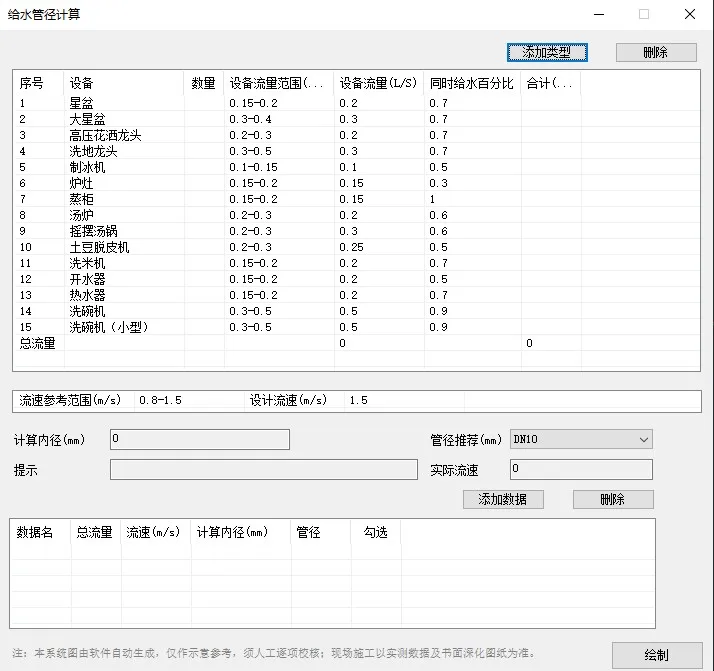Click the 0.25 flow value for 土豆脱皮机
The width and height of the screenshot is (714, 671).
(351, 247)
